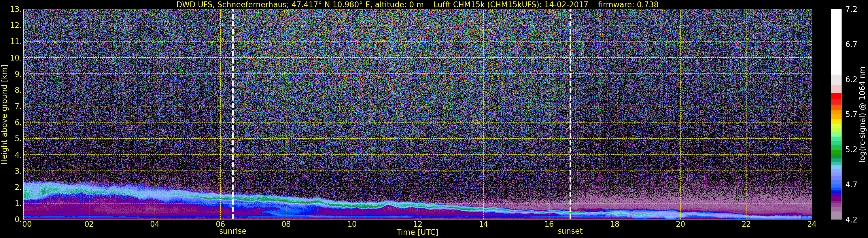Viewport: 868px width, 238px height.
Task: Pick the red band of the colorbar
Action: (836, 96)
